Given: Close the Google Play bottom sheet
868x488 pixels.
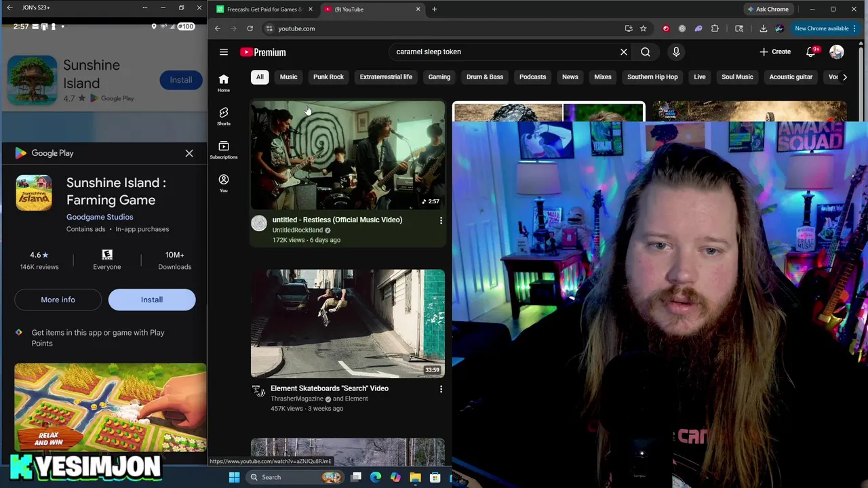Looking at the screenshot, I should click(x=189, y=153).
